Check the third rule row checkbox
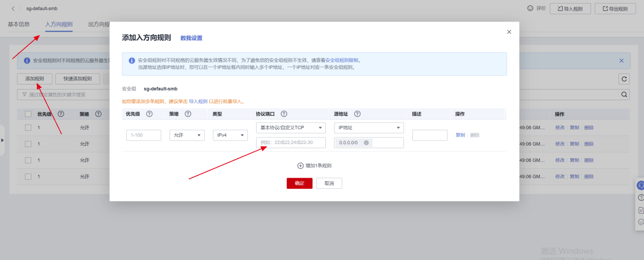 point(29,160)
